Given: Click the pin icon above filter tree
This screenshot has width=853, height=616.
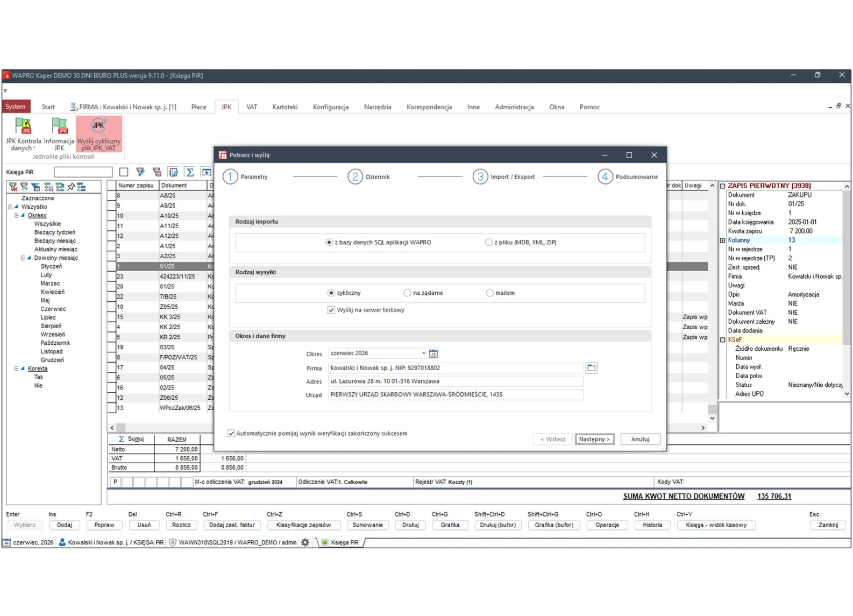Looking at the screenshot, I should point(71,187).
